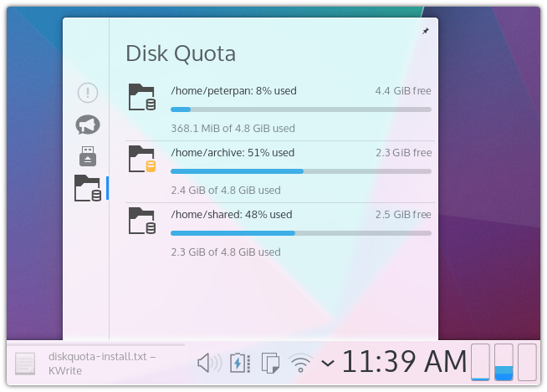The height and width of the screenshot is (392, 547).
Task: Click the half-filled blue panel monitor widget
Action: click(504, 362)
